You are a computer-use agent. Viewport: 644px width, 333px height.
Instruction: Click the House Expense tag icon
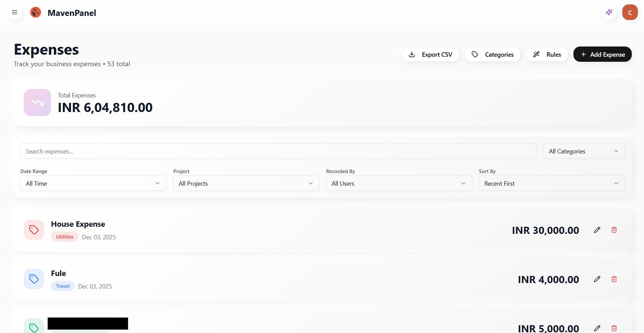[x=34, y=230]
